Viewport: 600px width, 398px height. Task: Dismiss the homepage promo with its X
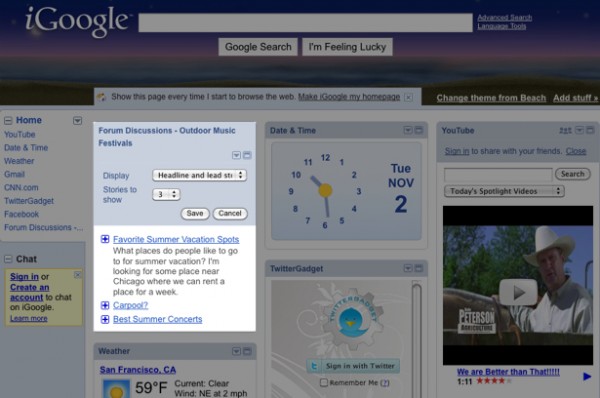click(x=409, y=97)
